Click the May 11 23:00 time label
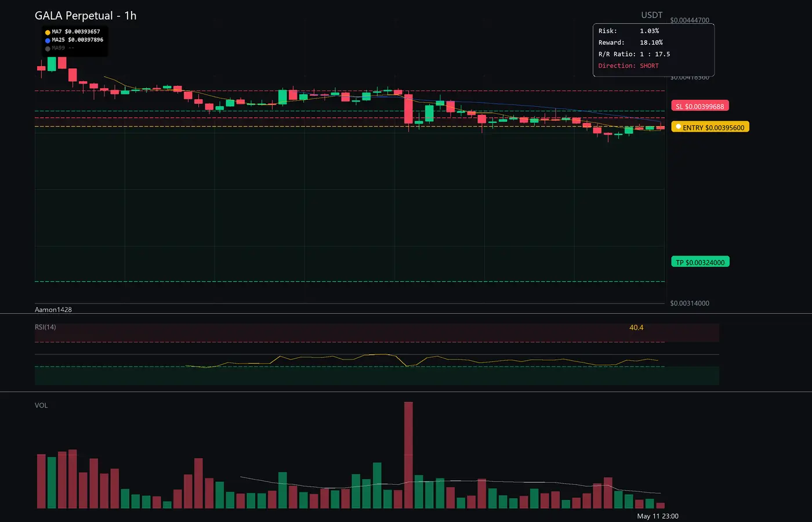This screenshot has height=522, width=812. [x=658, y=516]
